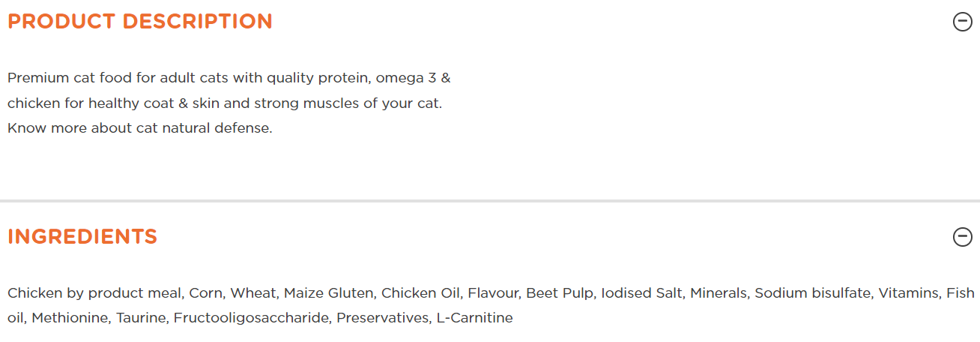Click the PRODUCT DESCRIPTION heading
This screenshot has width=980, height=342.
point(140,21)
